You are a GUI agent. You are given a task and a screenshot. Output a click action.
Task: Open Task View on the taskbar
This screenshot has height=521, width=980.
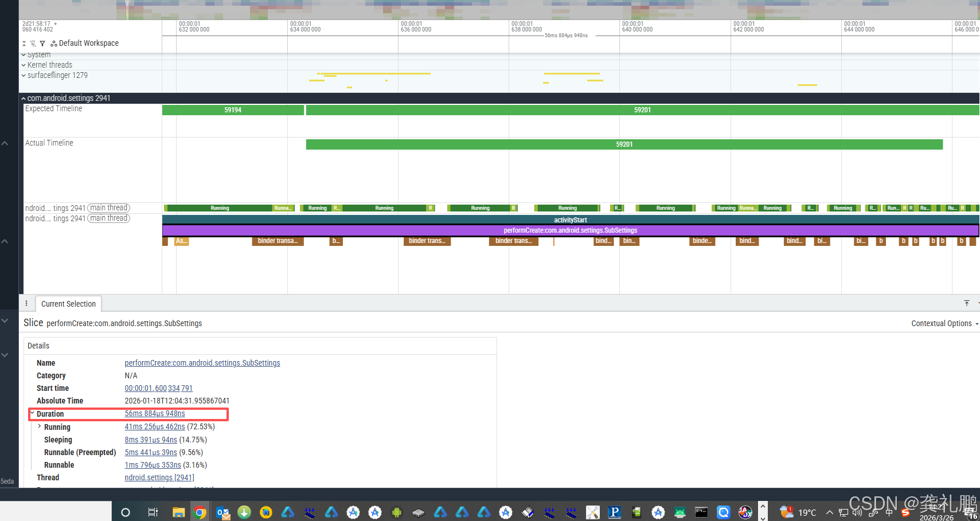click(x=153, y=512)
